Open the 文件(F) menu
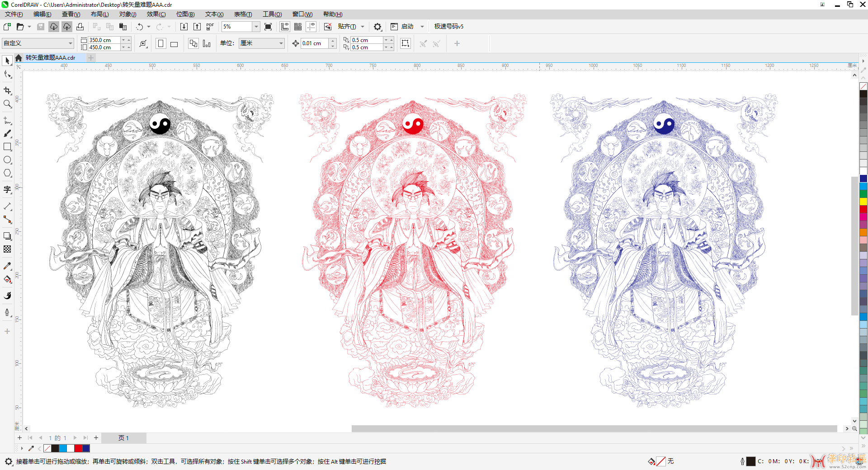The image size is (868, 470). pos(14,14)
